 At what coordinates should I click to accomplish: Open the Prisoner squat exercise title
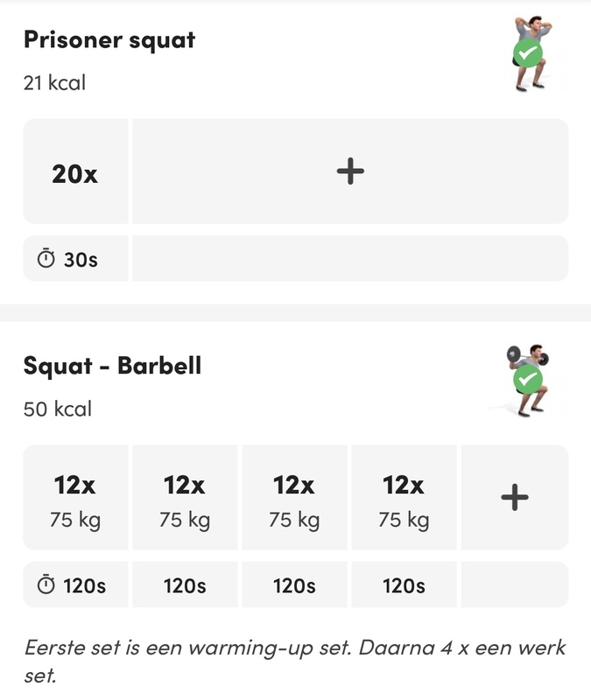pos(109,39)
